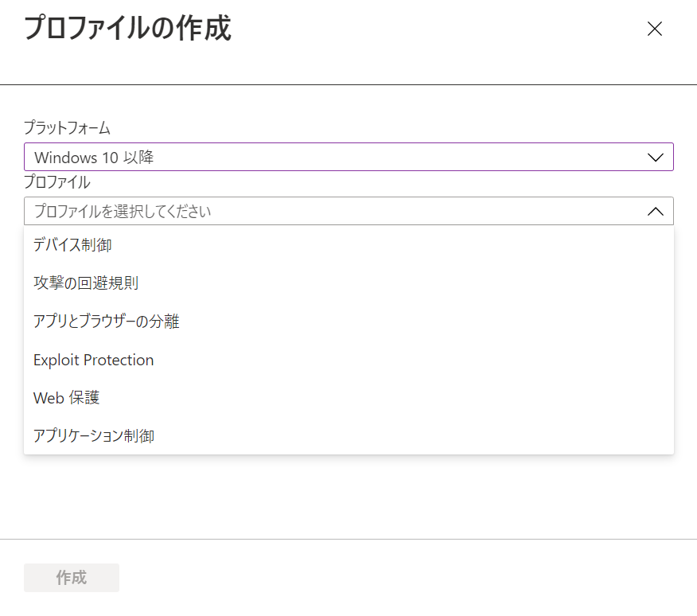The image size is (697, 616).
Task: Click empty space right of Exploit Protection row
Action: (414, 360)
